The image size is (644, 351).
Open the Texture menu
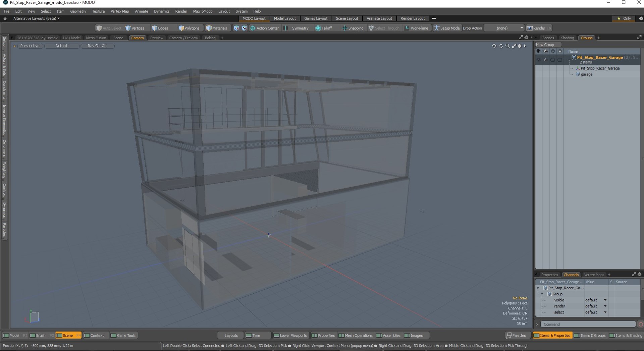coord(98,11)
